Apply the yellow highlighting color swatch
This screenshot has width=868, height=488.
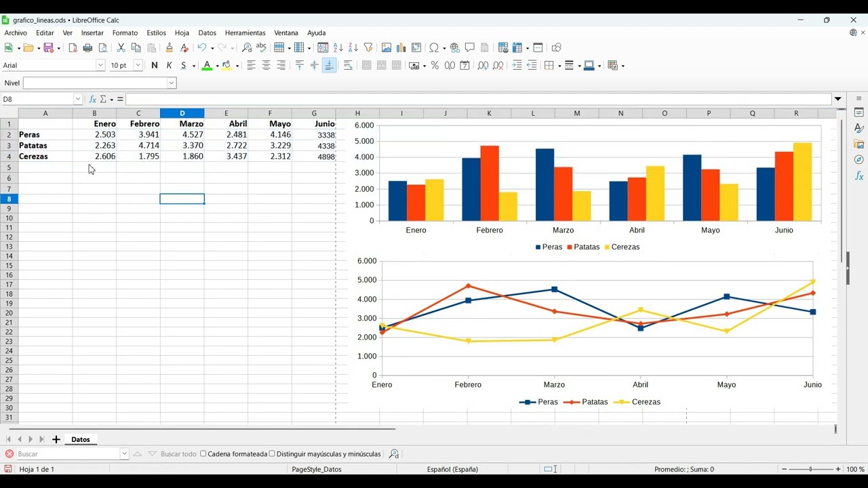(x=227, y=66)
